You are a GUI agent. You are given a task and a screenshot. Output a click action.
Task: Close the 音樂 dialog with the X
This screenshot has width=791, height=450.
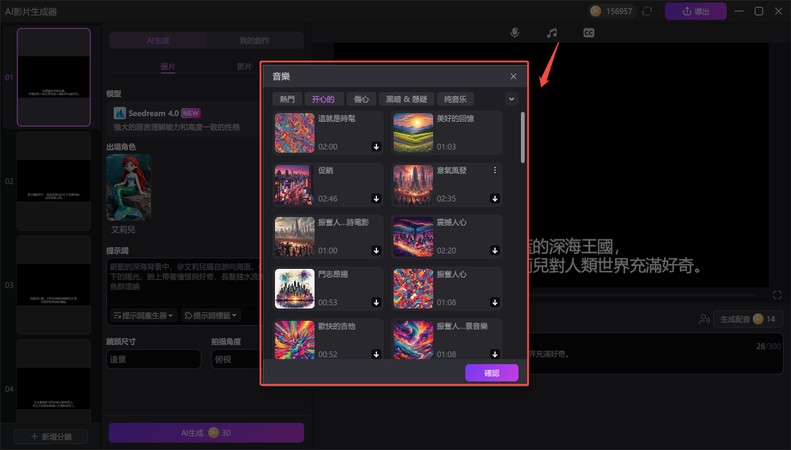point(513,76)
